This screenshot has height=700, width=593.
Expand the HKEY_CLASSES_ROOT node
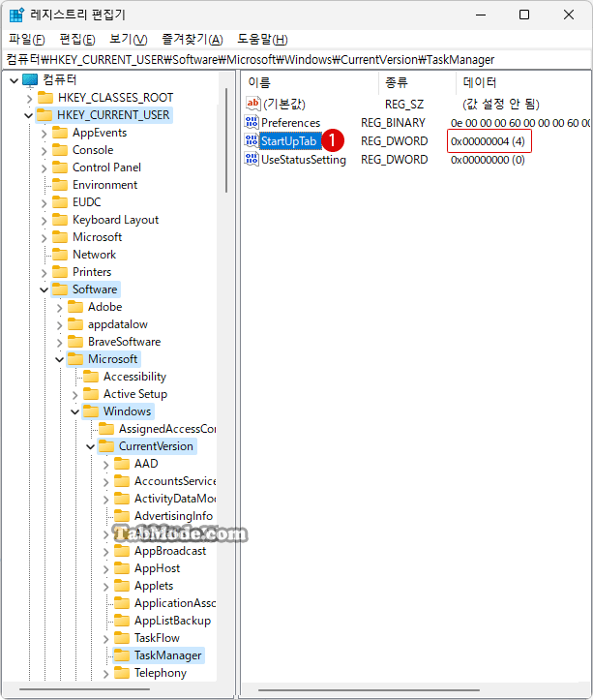pos(29,98)
